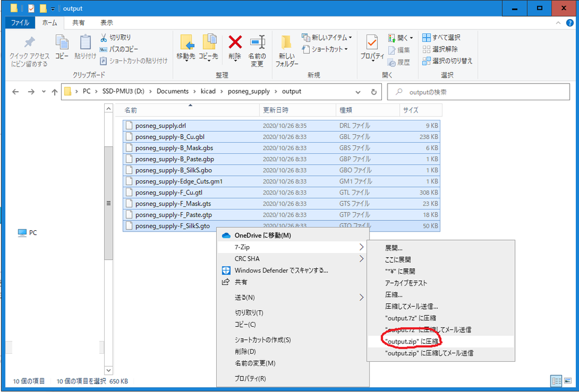Compress to "output.7z"

coord(440,318)
